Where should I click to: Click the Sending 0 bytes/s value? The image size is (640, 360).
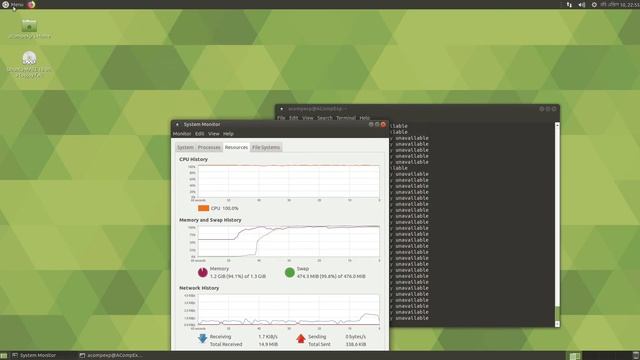click(356, 337)
